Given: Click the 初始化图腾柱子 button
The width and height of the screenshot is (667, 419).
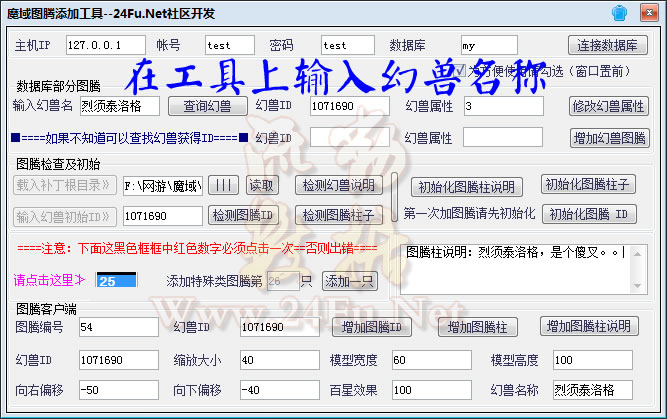Looking at the screenshot, I should [587, 184].
